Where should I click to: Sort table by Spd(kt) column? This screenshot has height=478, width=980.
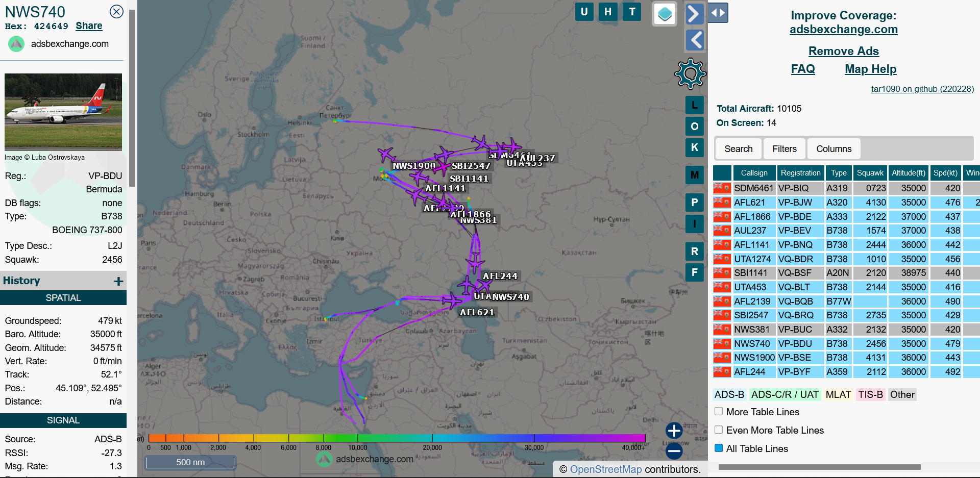pos(945,173)
